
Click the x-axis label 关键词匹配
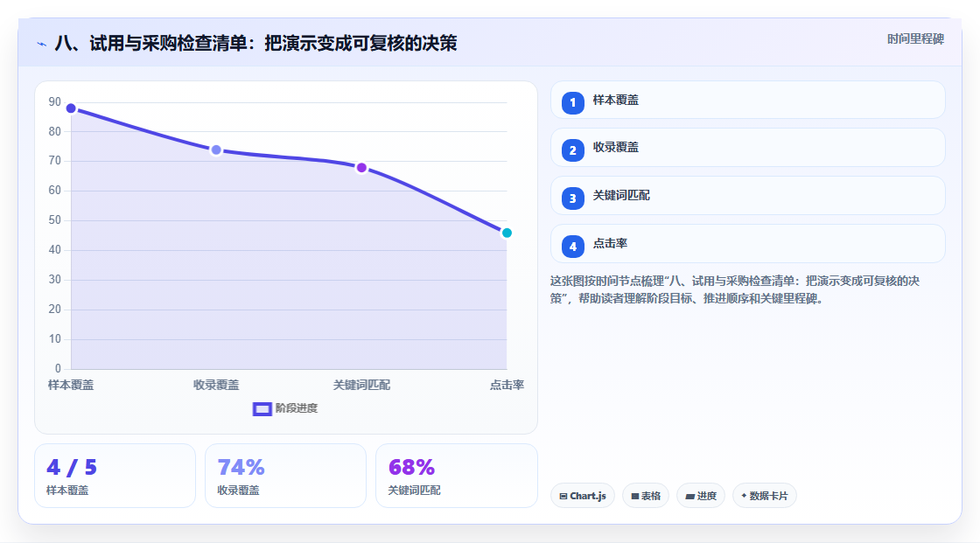point(361,385)
